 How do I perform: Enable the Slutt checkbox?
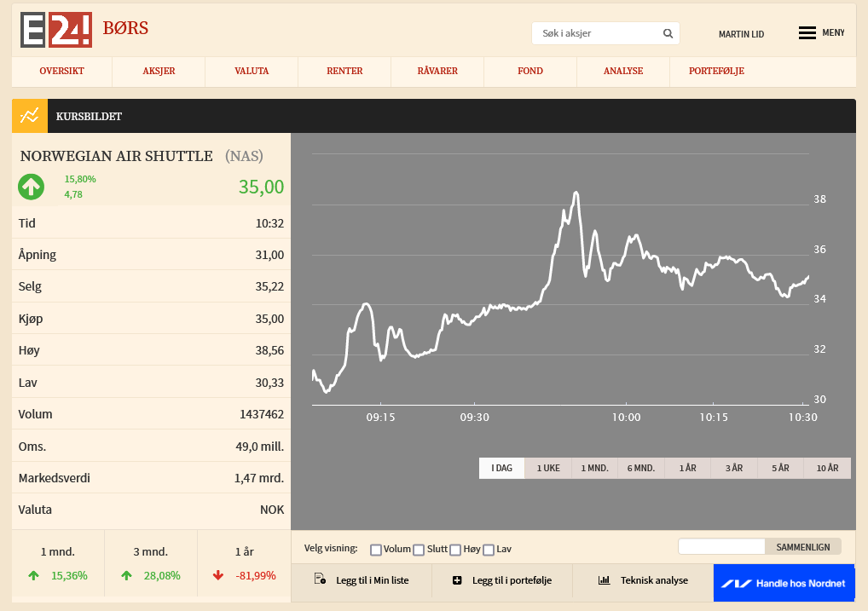(x=419, y=550)
